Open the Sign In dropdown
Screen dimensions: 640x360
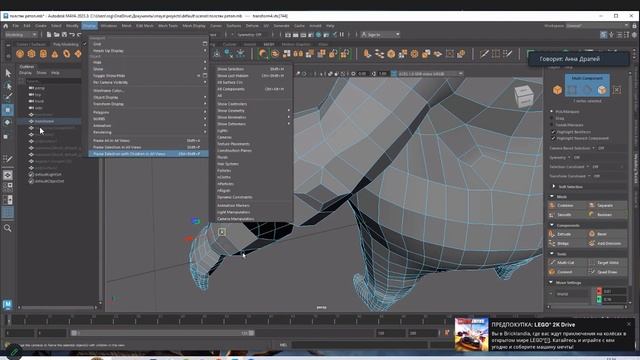click(380, 35)
